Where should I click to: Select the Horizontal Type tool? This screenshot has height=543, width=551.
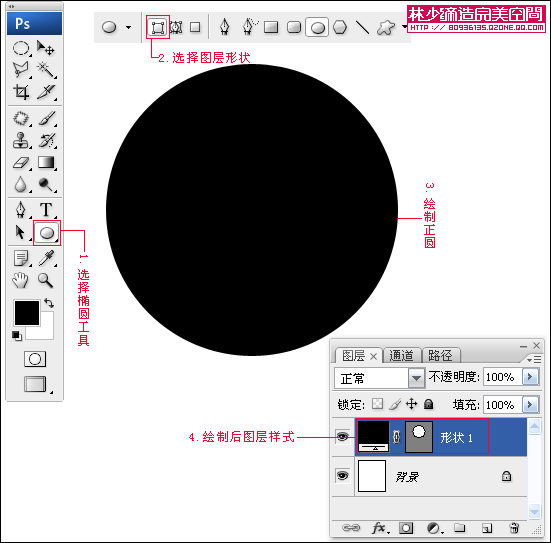46,210
